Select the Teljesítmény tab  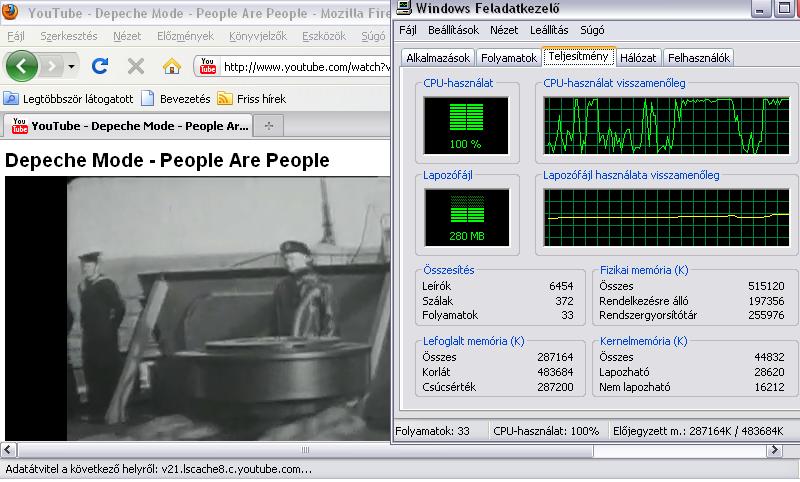(579, 56)
